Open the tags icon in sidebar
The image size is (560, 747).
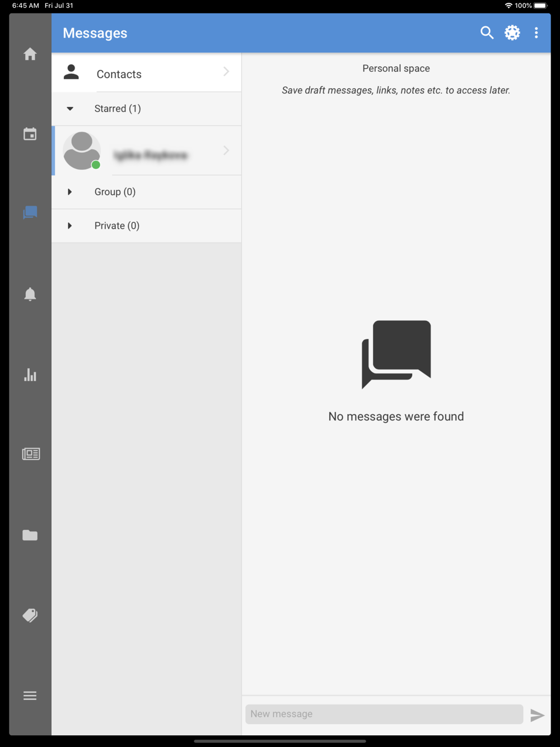(30, 615)
